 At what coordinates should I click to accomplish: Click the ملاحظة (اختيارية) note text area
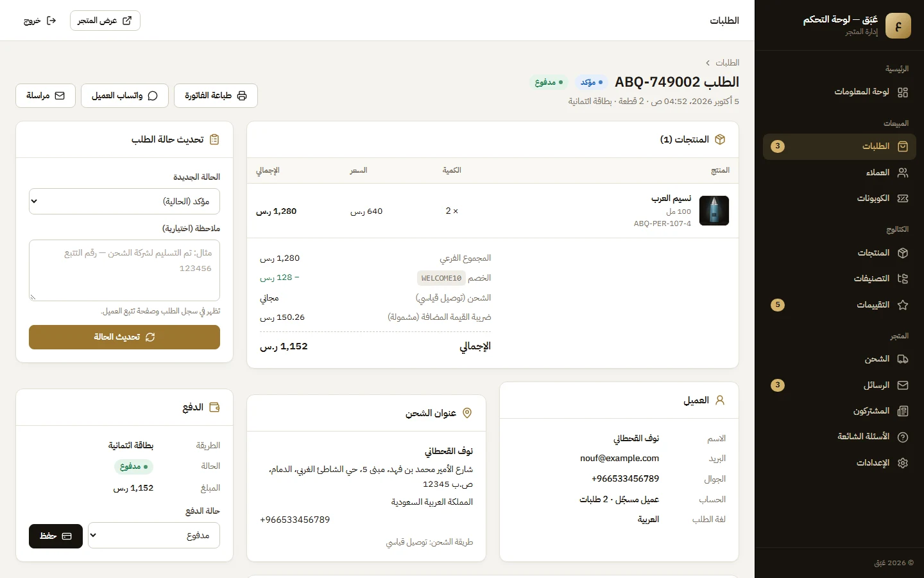[x=124, y=270]
